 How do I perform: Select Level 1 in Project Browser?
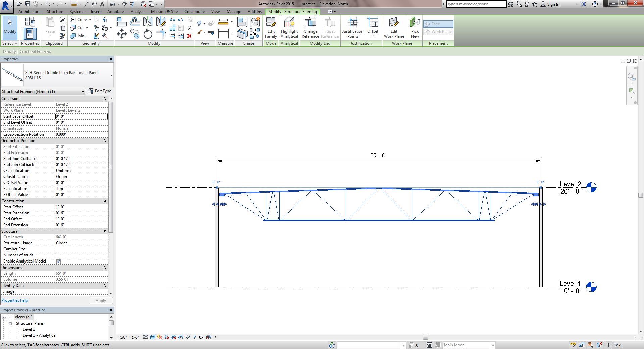point(29,329)
